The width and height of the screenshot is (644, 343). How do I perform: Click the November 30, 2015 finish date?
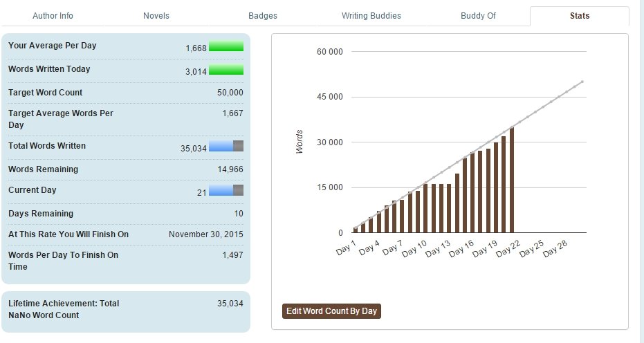point(205,234)
